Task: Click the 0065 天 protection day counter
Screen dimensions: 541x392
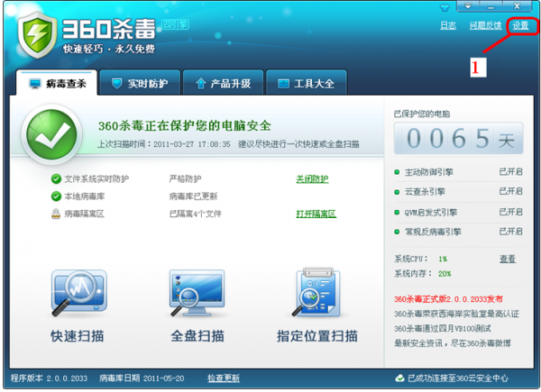Action: pos(459,138)
